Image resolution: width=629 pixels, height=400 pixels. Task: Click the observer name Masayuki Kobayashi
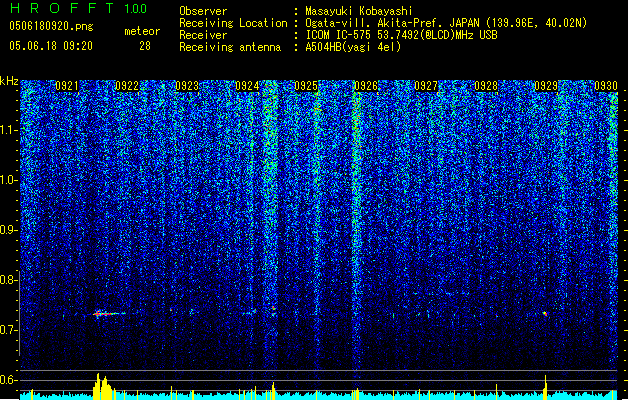[359, 11]
